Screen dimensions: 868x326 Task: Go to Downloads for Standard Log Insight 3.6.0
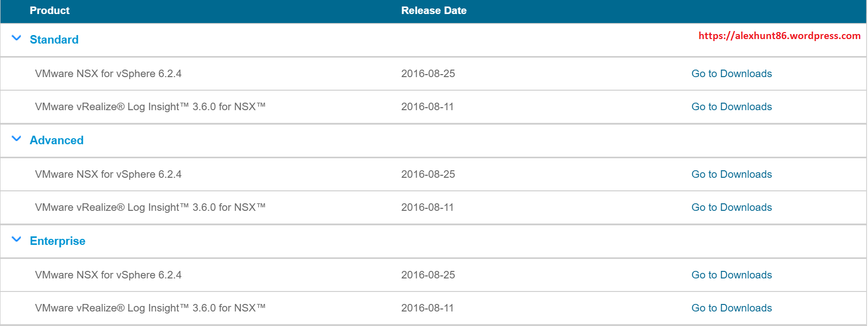tap(731, 107)
